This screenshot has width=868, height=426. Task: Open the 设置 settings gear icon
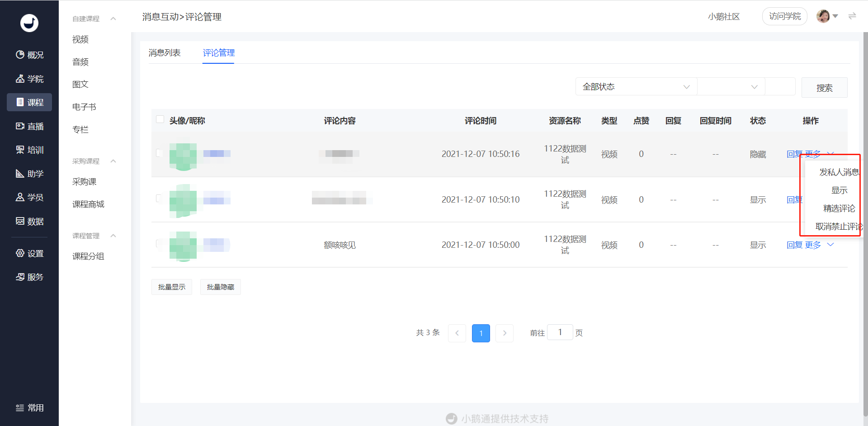pyautogui.click(x=20, y=253)
